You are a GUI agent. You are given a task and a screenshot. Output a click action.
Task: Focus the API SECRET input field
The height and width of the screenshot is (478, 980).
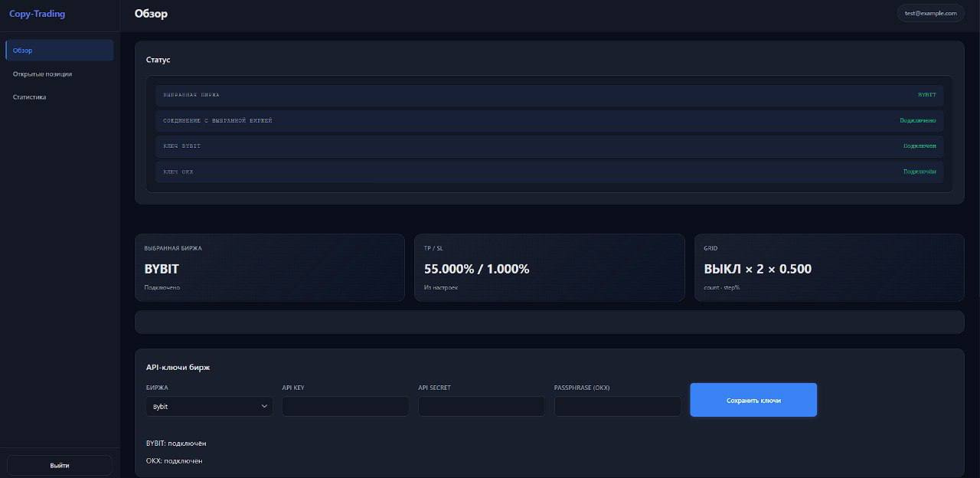(482, 406)
